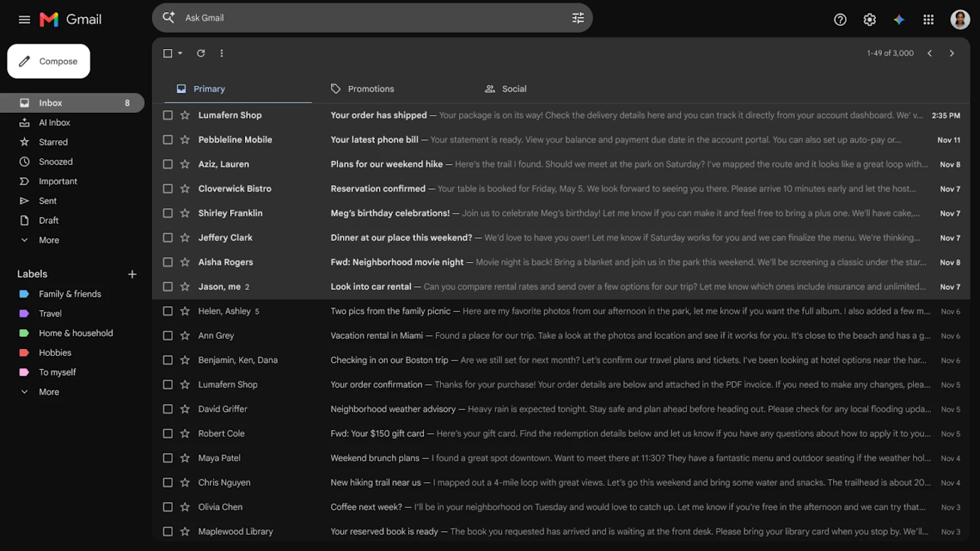Screen dimensions: 980x551
Task: Open the Google apps grid
Action: pos(928,20)
